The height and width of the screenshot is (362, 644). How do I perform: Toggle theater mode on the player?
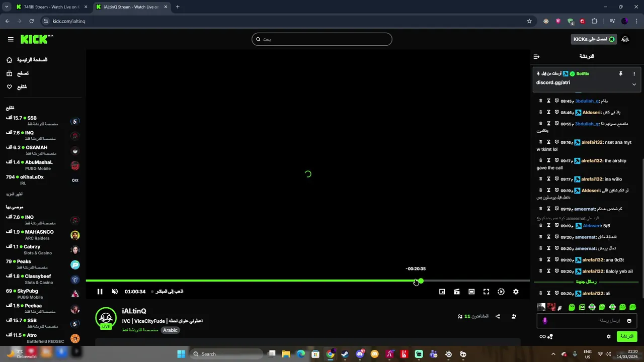click(x=471, y=292)
